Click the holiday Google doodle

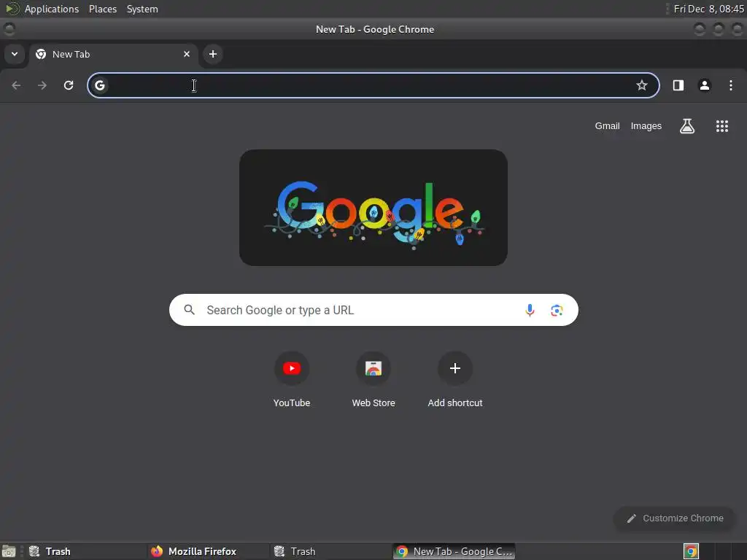[373, 208]
